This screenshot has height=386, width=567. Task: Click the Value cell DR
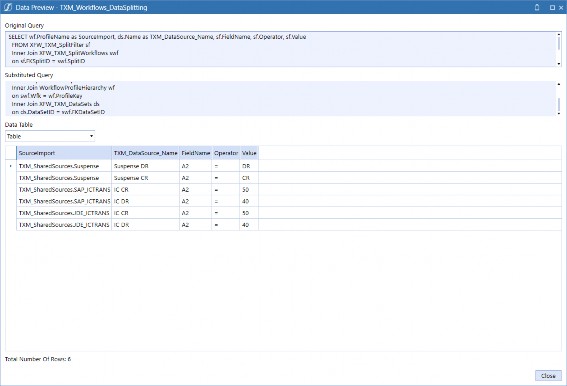[x=249, y=166]
